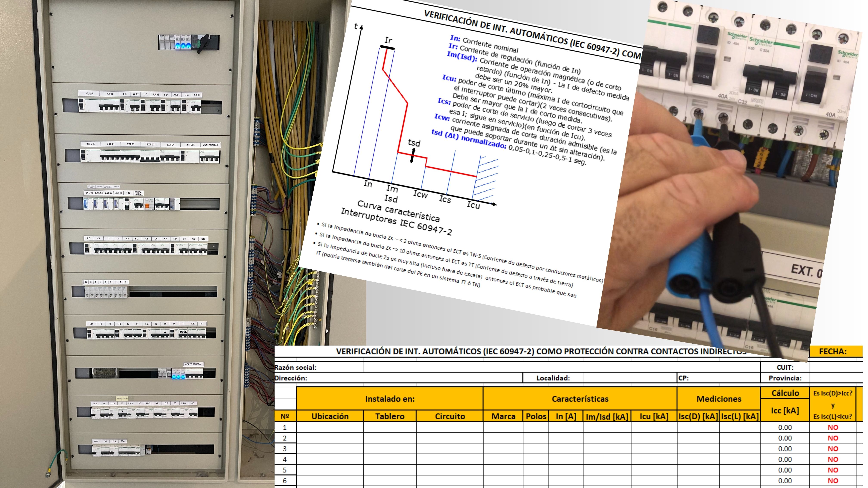Click the 'Icc [kA]' column header
This screenshot has height=488, width=868.
(785, 410)
